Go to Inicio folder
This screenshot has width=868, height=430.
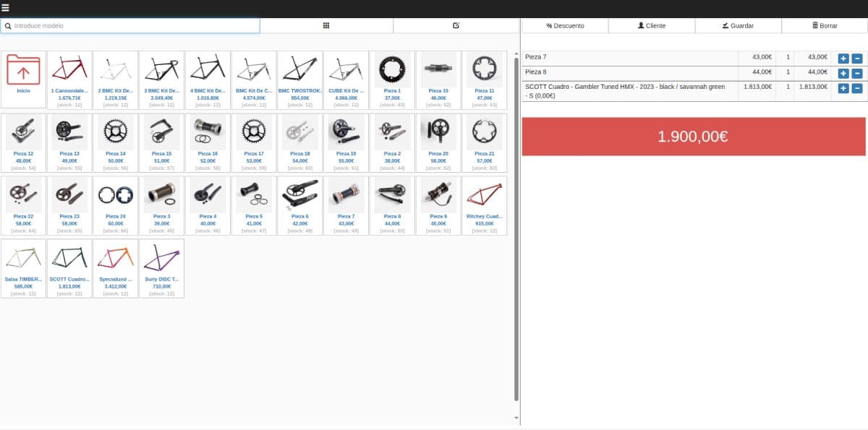click(24, 79)
